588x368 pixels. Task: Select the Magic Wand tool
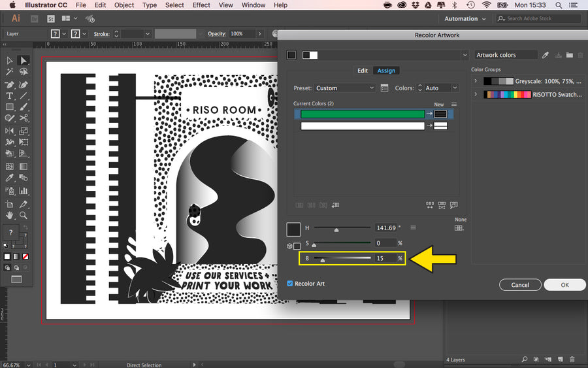click(x=9, y=72)
